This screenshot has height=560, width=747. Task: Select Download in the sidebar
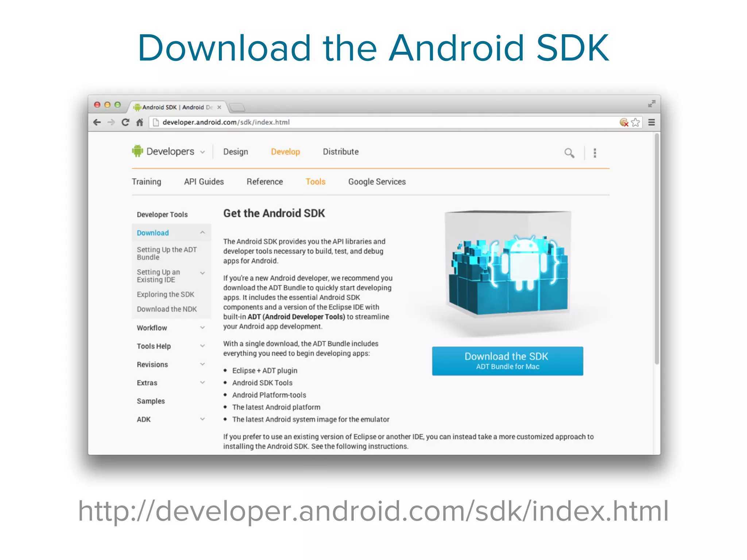(153, 233)
